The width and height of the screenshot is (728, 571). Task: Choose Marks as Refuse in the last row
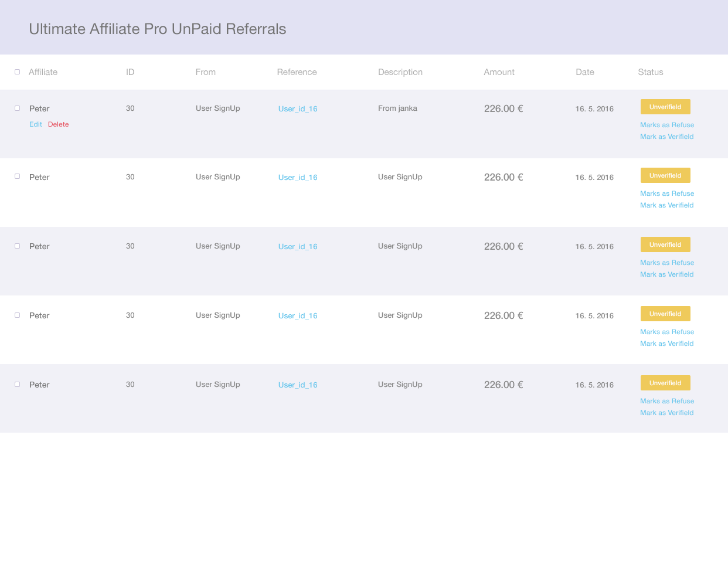point(667,401)
